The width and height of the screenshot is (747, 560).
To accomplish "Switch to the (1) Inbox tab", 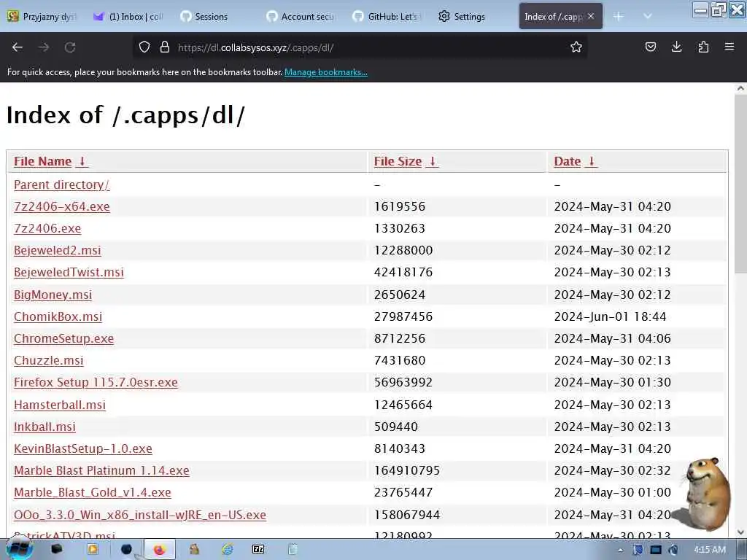I will pyautogui.click(x=128, y=16).
